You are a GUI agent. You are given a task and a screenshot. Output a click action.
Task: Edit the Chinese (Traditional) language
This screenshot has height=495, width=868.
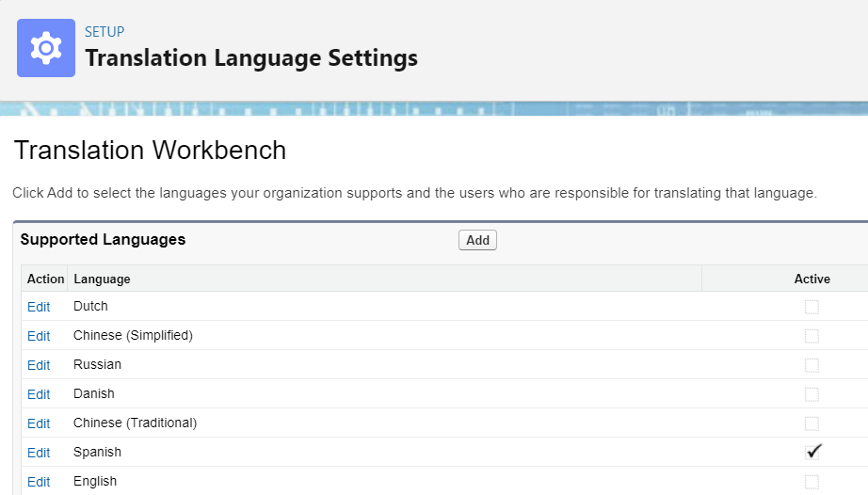[39, 423]
